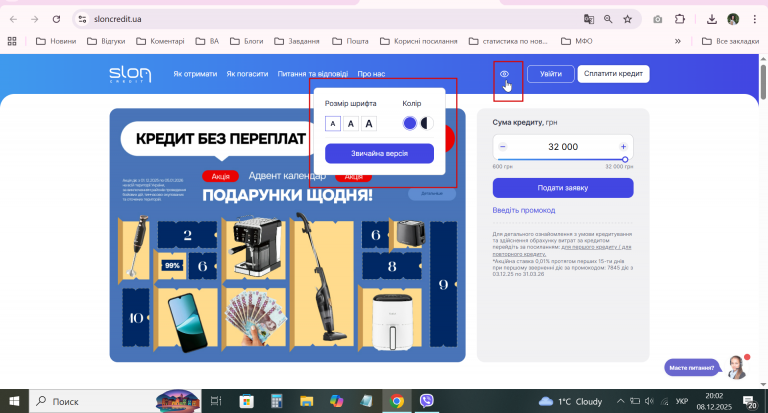Select the medium font size A
The image size is (768, 413).
[x=351, y=123]
